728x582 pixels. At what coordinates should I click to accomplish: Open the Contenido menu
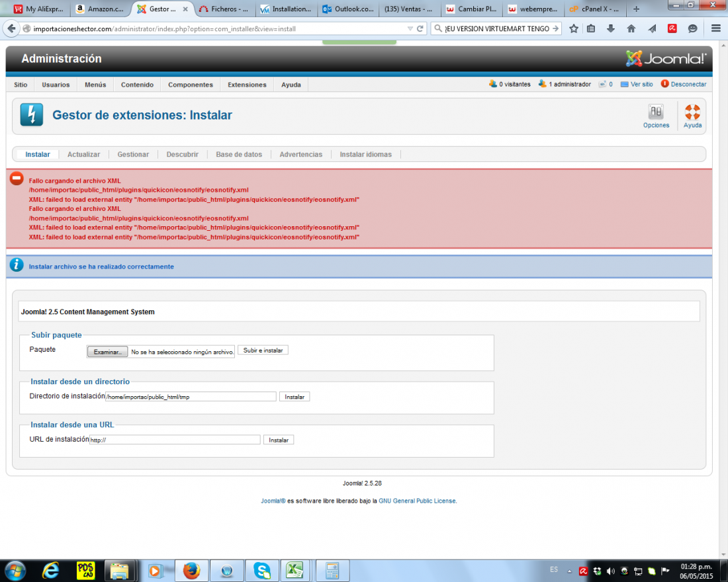click(137, 85)
